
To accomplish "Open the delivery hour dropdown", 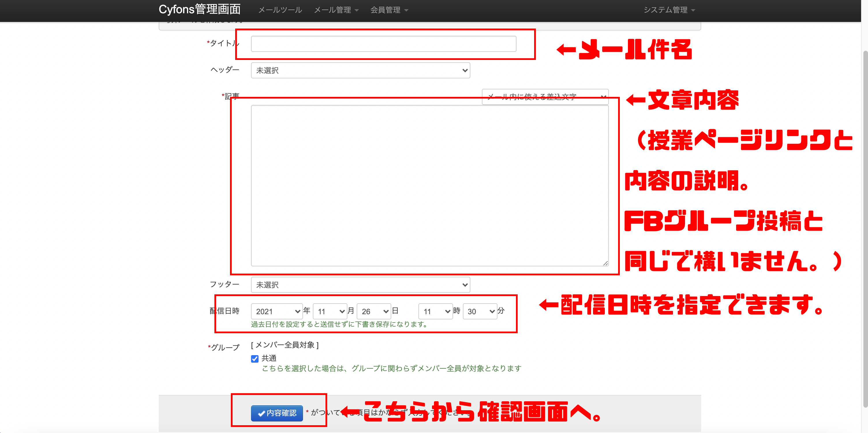I will click(x=435, y=311).
